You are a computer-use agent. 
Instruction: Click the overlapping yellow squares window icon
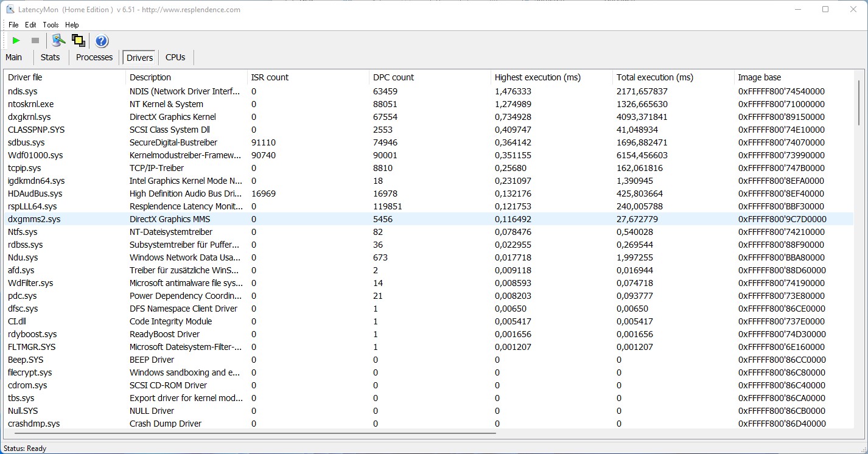pos(78,41)
